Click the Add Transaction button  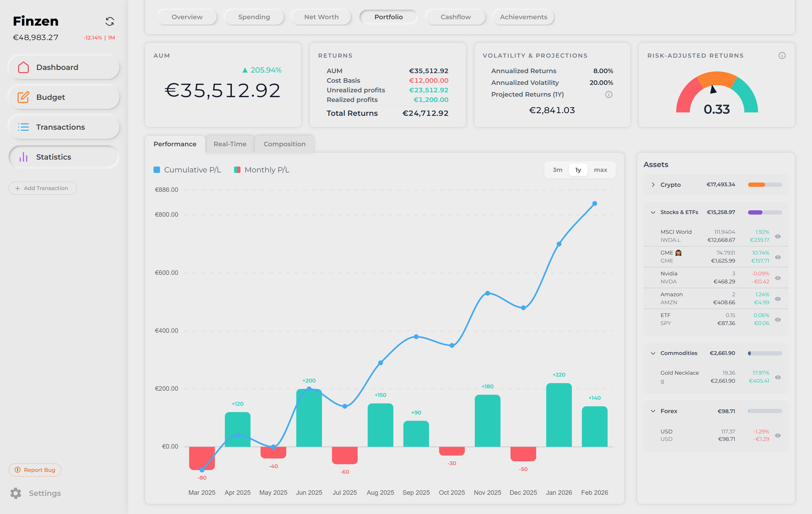(x=43, y=188)
